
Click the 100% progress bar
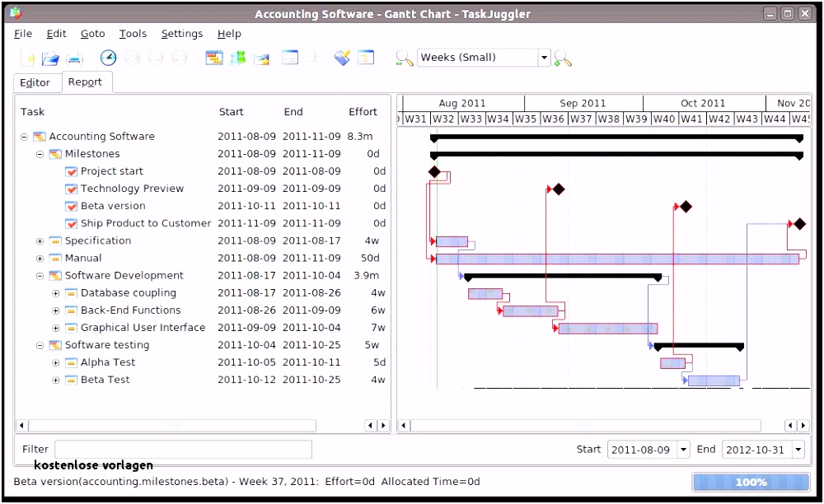point(751,482)
